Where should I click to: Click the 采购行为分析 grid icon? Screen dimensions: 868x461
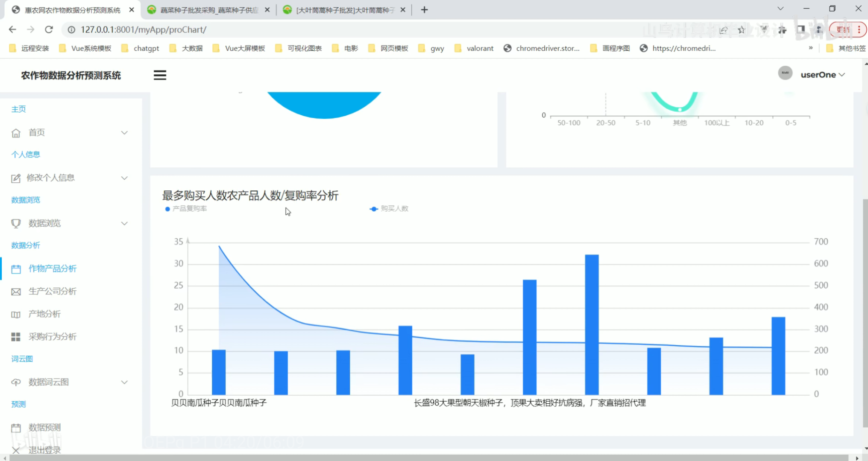coord(16,337)
